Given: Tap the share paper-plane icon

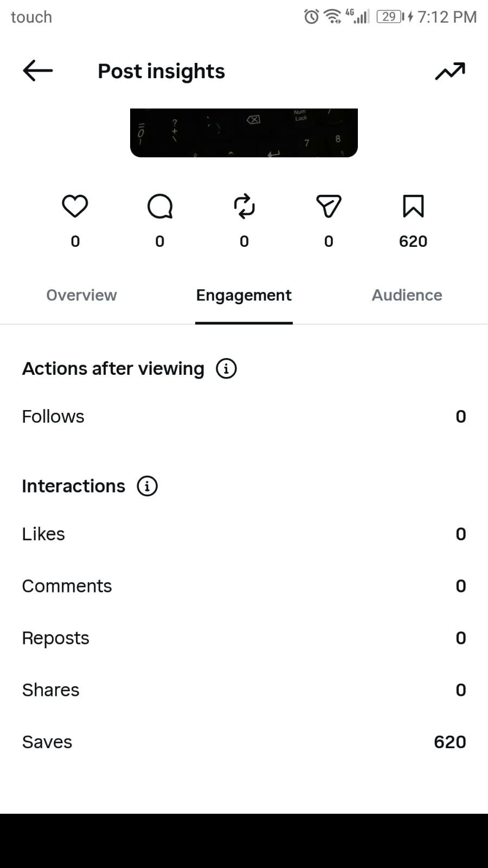Looking at the screenshot, I should [329, 206].
